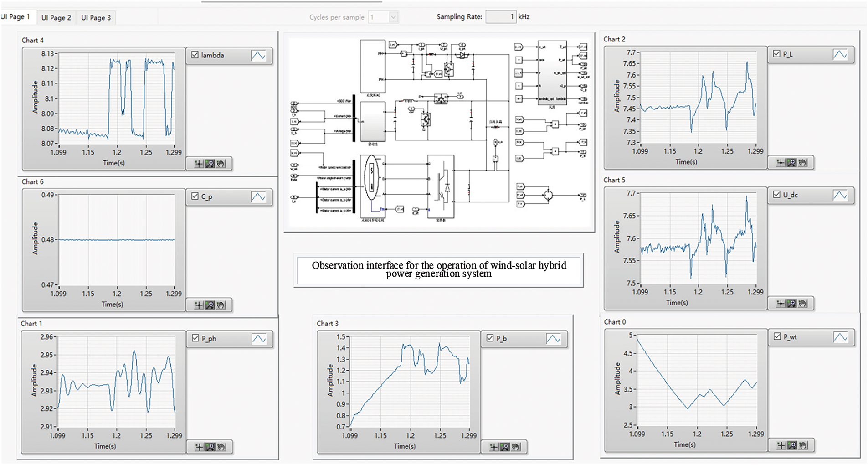Switch to the UI Page 2 tab
The width and height of the screenshot is (868, 465).
pyautogui.click(x=56, y=18)
